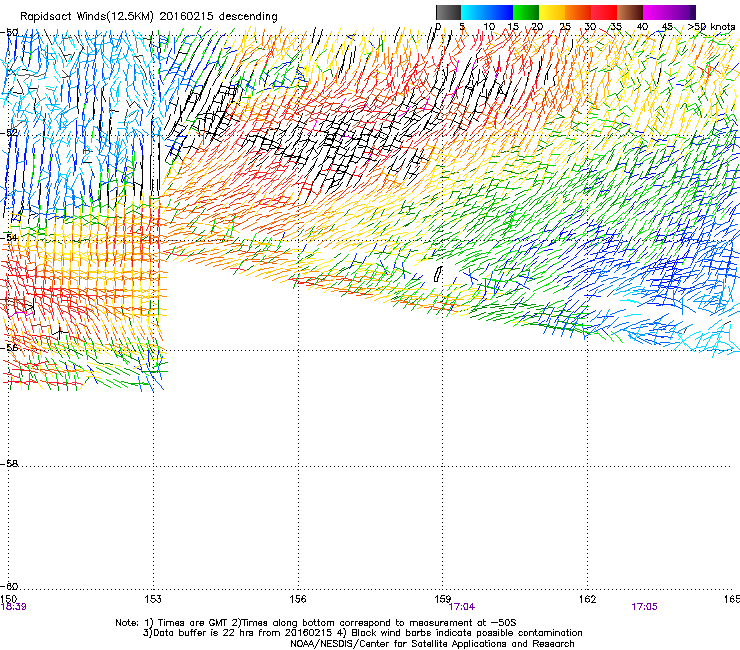Click the -56 latitude label
Viewport: 740px width, 650px height.
(9, 348)
